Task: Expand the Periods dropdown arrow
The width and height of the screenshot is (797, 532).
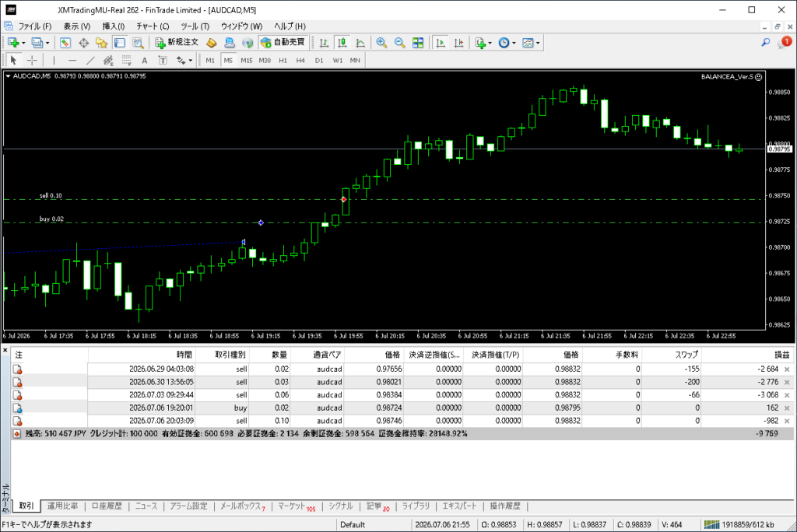Action: [x=514, y=43]
